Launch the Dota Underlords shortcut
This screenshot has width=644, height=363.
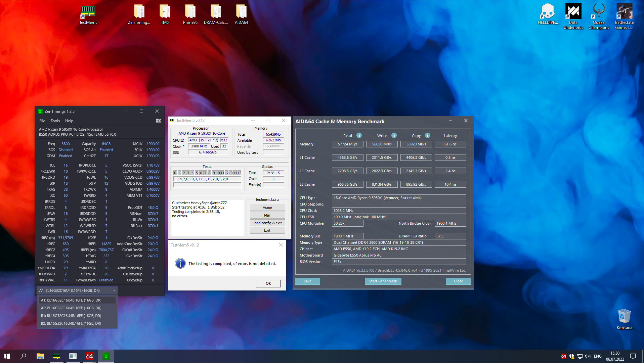coord(573,16)
